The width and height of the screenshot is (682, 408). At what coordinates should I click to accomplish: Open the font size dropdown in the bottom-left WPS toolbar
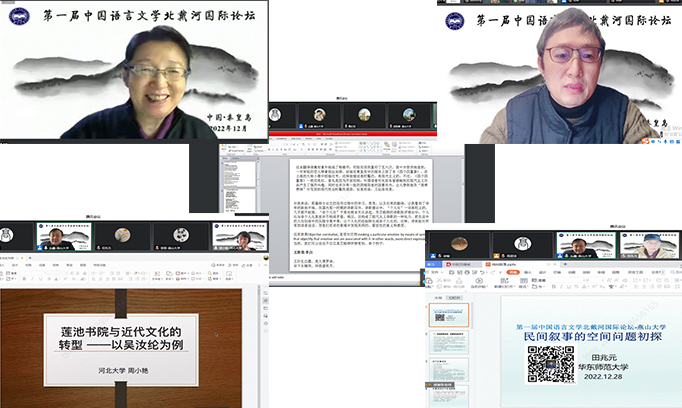(x=60, y=273)
